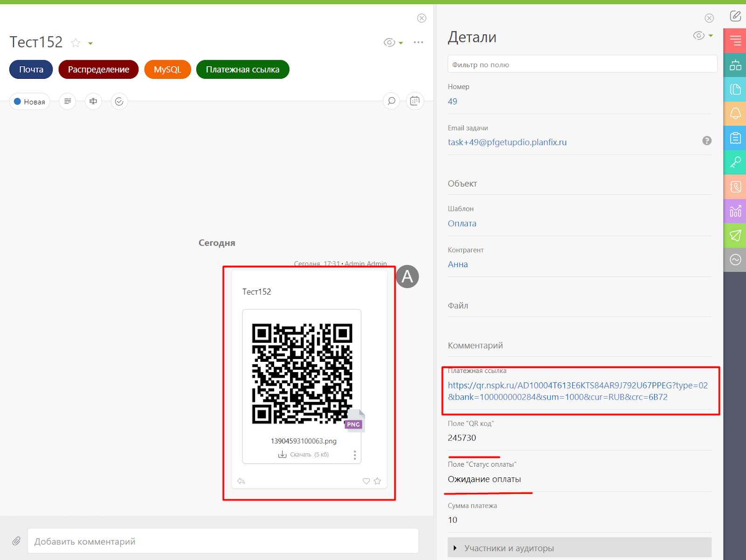
Task: Reply to the comment with arrow icon
Action: 241,481
